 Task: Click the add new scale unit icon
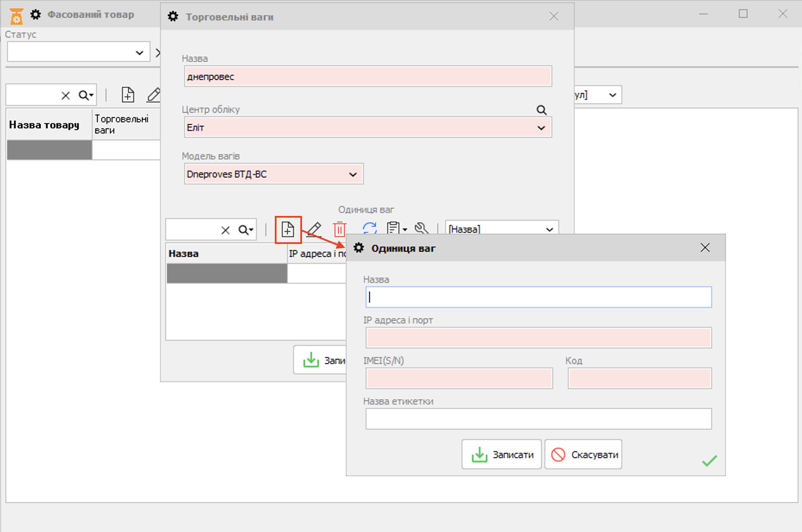(288, 229)
